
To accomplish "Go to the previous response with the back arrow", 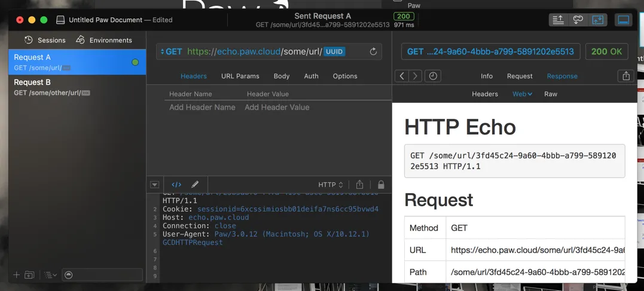I will point(402,76).
